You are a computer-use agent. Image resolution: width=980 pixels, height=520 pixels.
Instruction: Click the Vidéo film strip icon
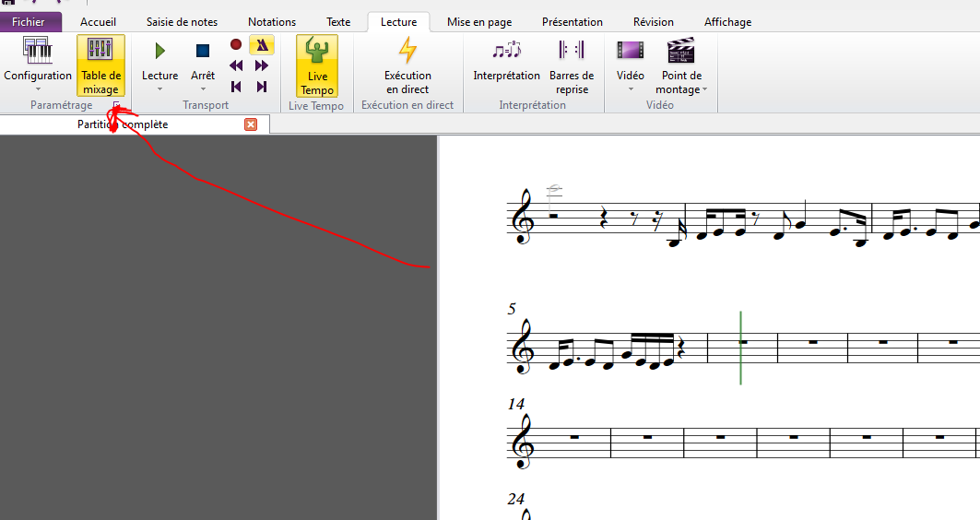(630, 50)
